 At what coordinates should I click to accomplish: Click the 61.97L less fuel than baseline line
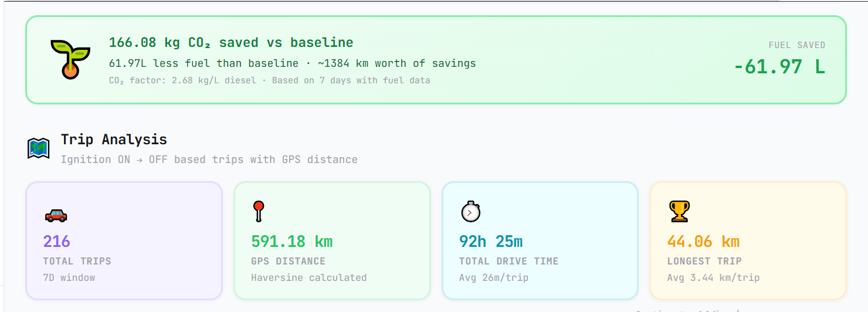pos(292,63)
